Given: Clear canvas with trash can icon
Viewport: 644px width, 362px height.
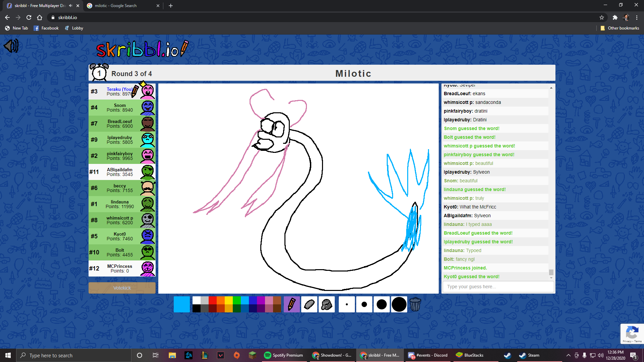Looking at the screenshot, I should coord(415,304).
